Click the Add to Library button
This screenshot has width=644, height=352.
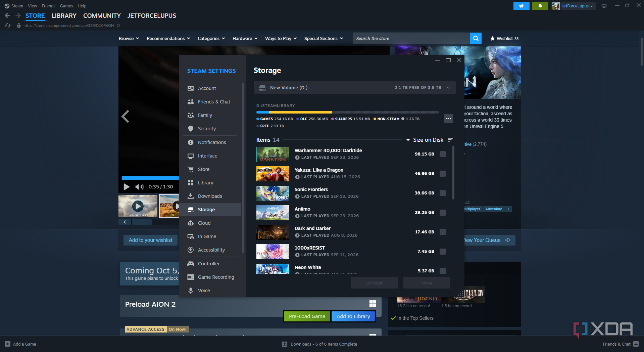[x=353, y=316]
